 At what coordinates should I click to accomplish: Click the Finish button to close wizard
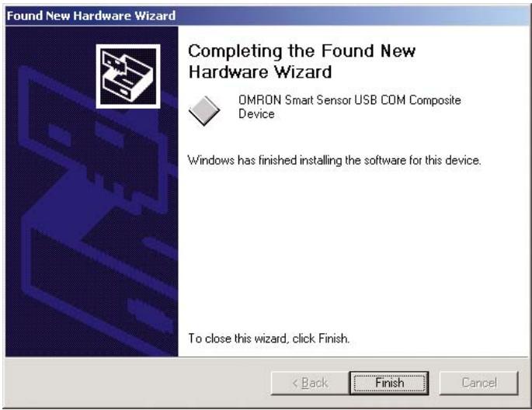(x=389, y=383)
